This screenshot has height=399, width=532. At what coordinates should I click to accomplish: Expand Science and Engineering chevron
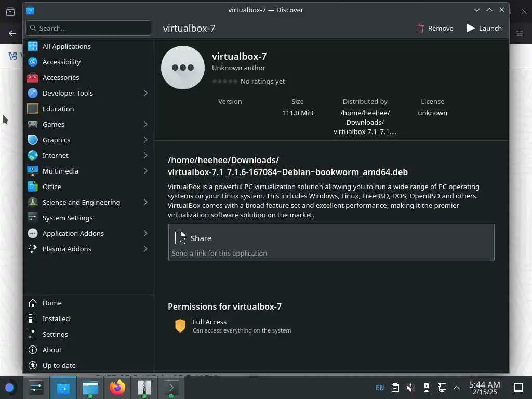pos(145,202)
